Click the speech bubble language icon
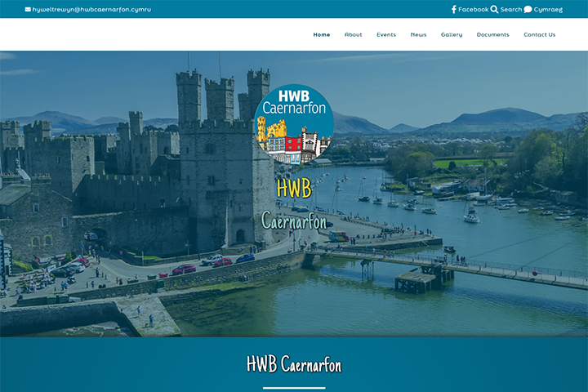 click(528, 9)
